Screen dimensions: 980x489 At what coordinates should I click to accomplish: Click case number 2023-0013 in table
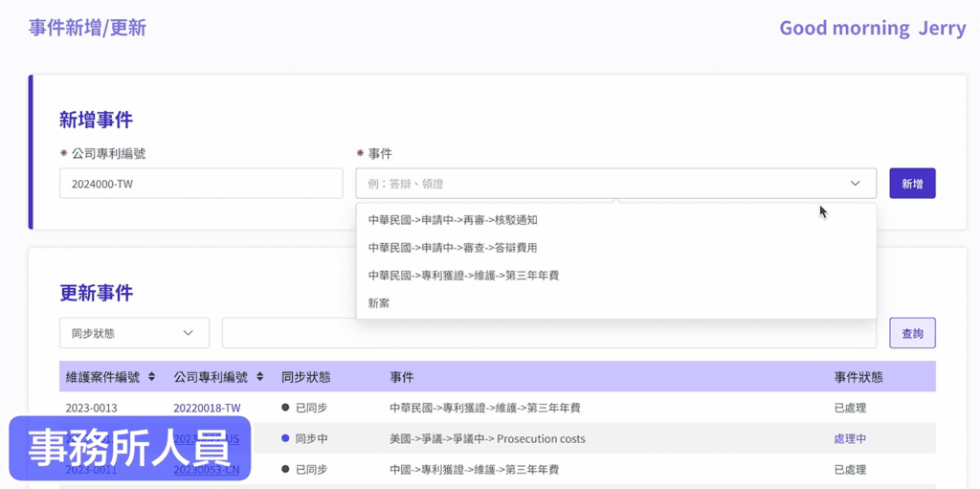[x=91, y=408]
